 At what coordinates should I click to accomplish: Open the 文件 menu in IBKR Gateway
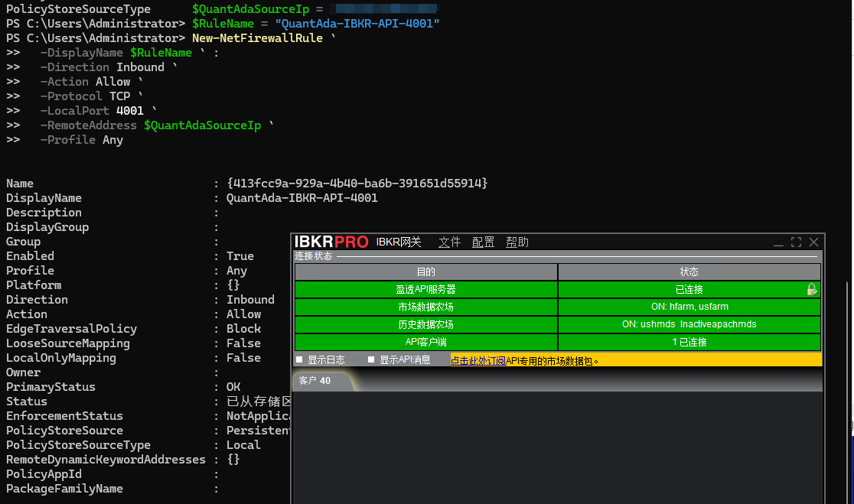[x=449, y=242]
